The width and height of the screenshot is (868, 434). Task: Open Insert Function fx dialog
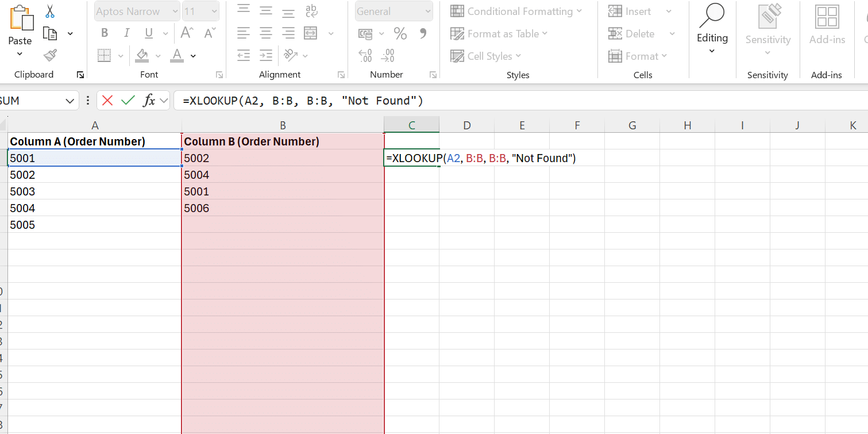[x=149, y=101]
